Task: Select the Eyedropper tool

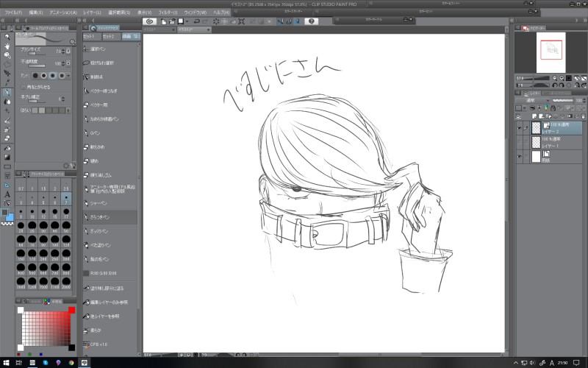Action: tap(7, 82)
